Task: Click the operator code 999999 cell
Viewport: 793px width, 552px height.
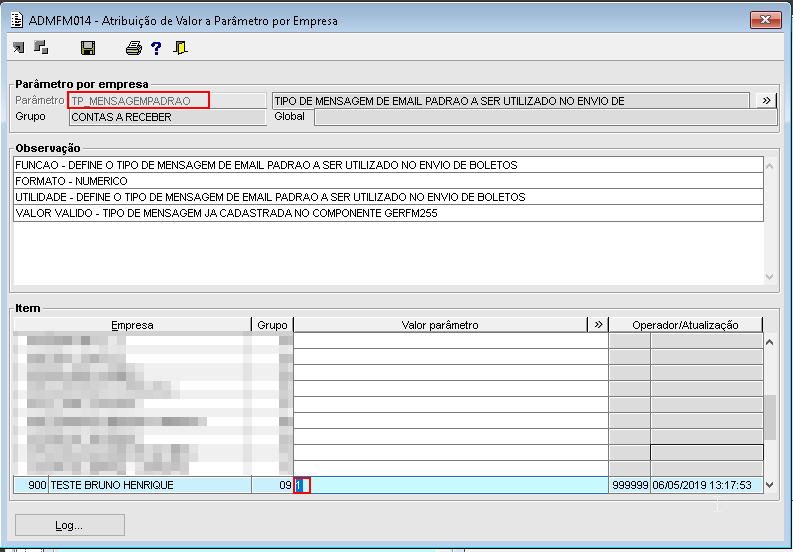Action: [630, 485]
